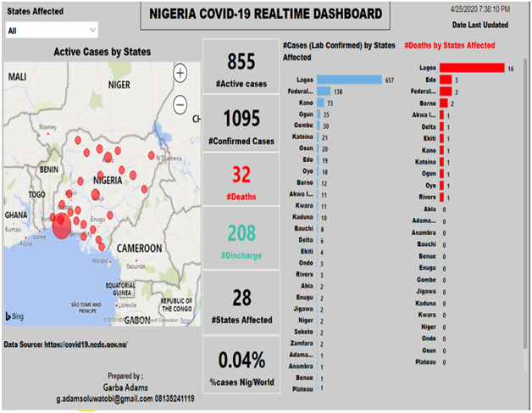Zoom in on the map with plus button

click(180, 74)
